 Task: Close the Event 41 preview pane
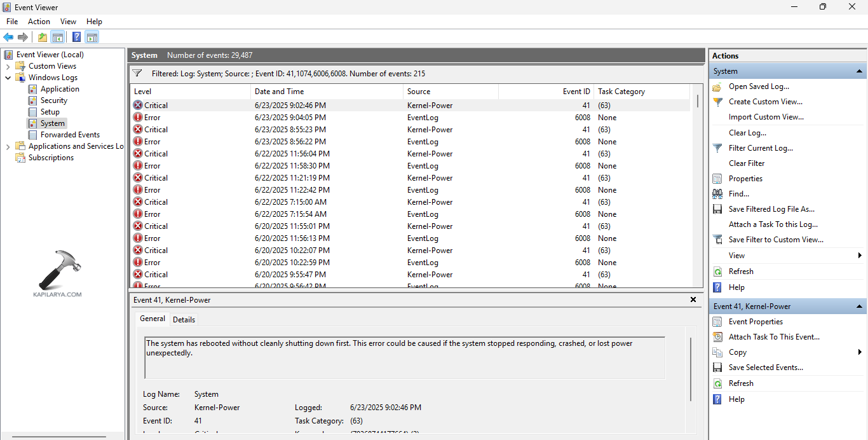[x=693, y=299]
